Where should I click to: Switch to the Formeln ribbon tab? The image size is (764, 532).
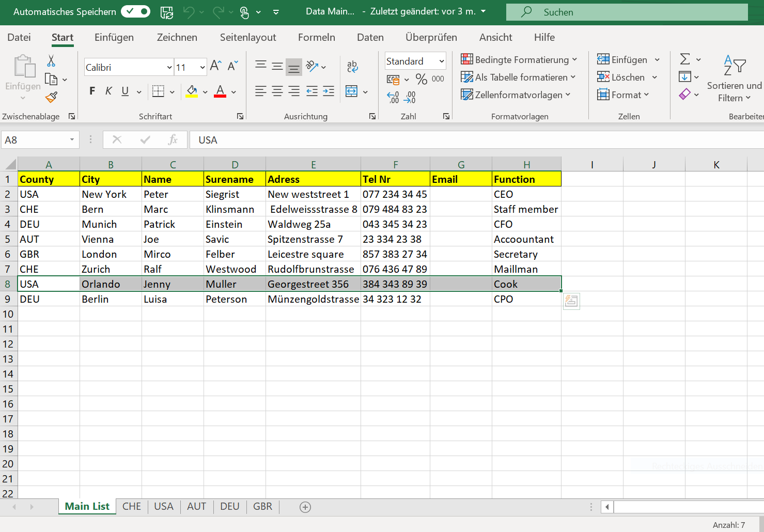click(316, 37)
